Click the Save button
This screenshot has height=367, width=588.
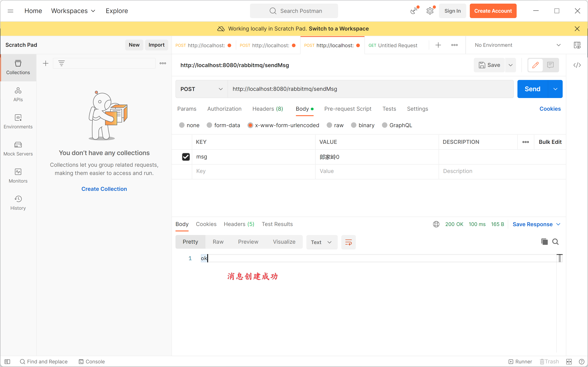point(489,65)
